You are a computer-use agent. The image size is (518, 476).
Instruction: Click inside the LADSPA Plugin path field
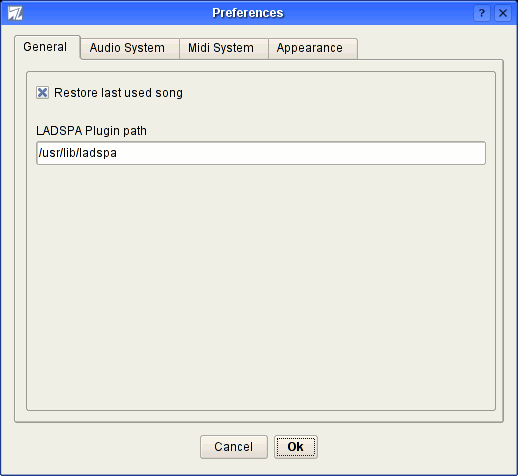click(261, 153)
